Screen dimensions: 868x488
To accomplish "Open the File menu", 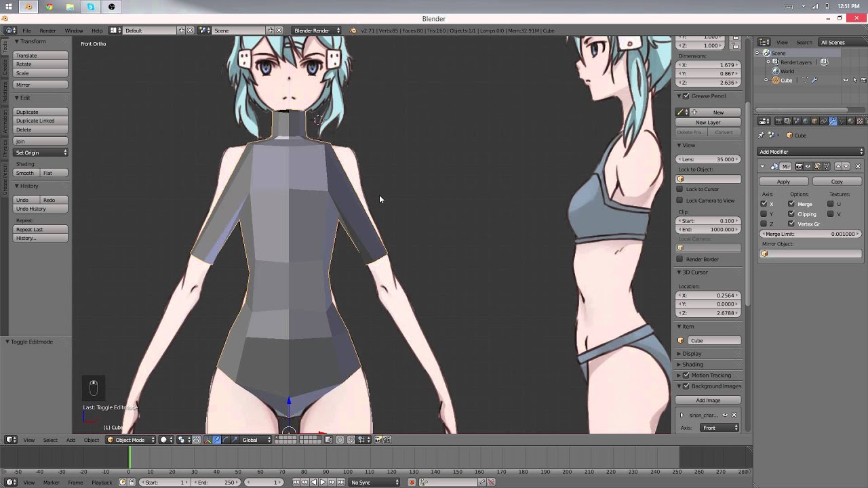I will tap(26, 30).
